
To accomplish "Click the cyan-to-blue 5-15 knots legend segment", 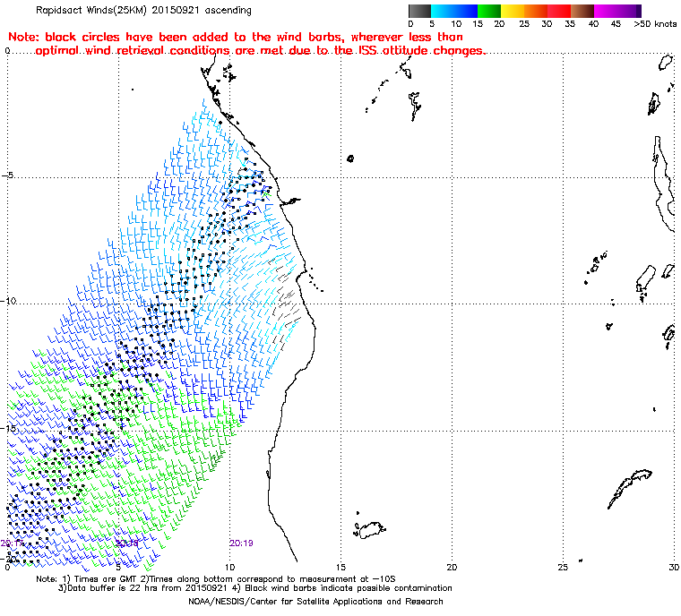I will pos(454,12).
